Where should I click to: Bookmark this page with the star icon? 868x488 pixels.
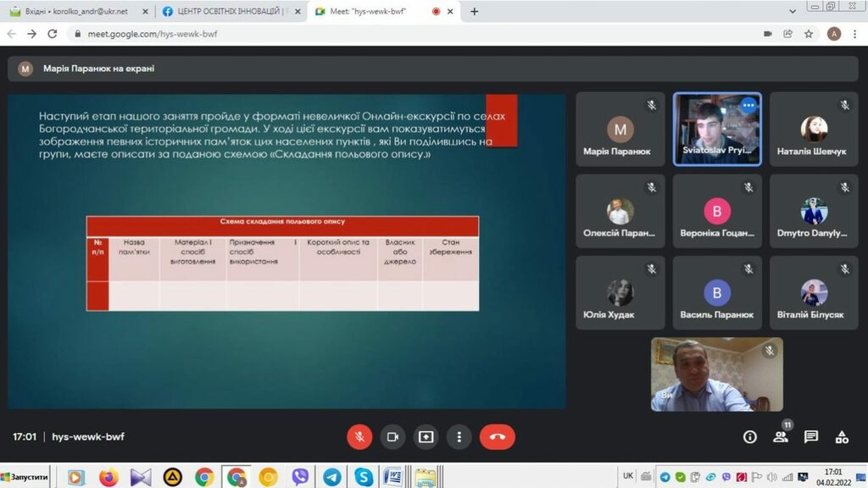pos(810,34)
